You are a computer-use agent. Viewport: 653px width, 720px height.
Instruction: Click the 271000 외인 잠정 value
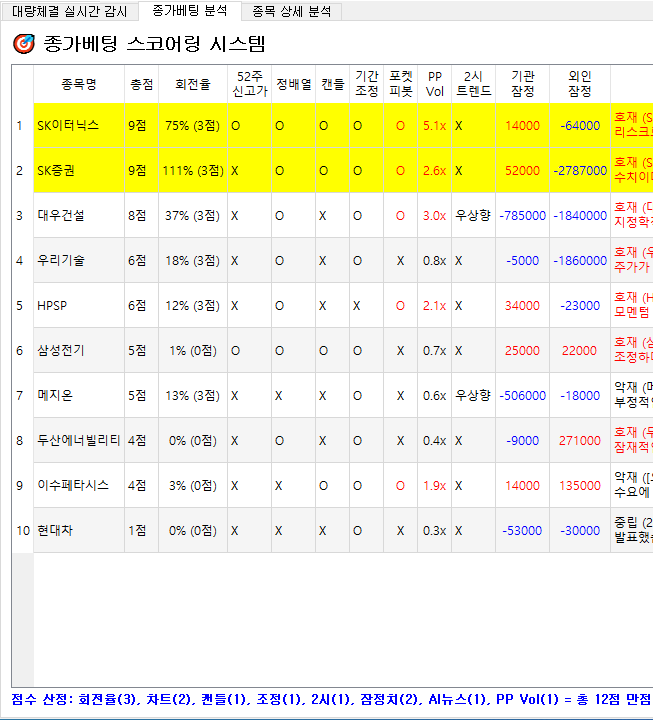(580, 440)
